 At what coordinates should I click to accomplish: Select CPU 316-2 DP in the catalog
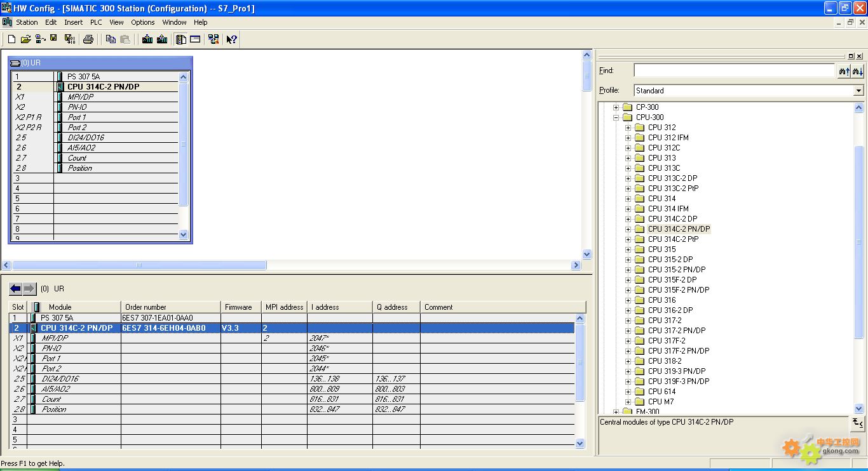[x=670, y=310]
